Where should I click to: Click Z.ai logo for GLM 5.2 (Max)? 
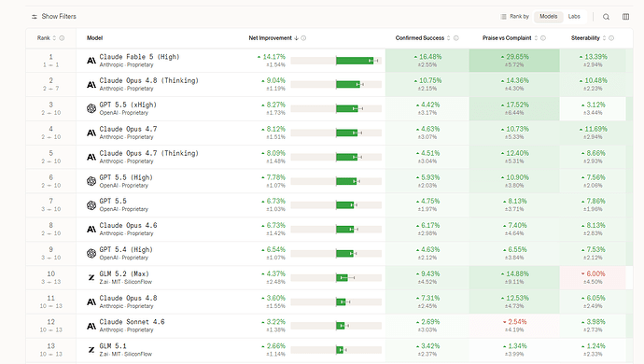[91, 278]
